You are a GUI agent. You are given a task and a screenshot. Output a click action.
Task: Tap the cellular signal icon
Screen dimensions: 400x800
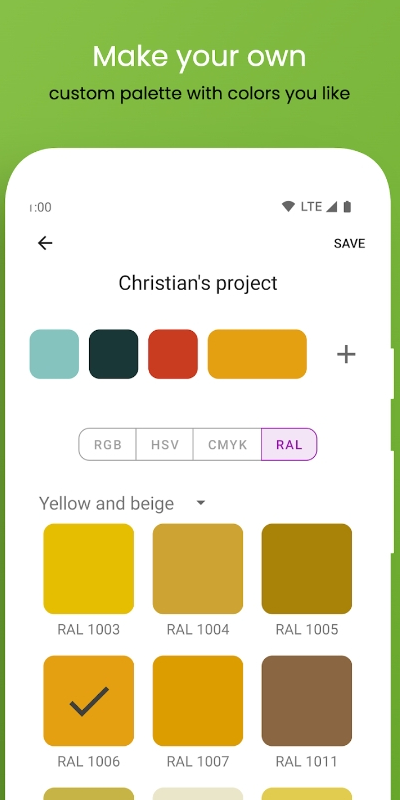[x=332, y=207]
